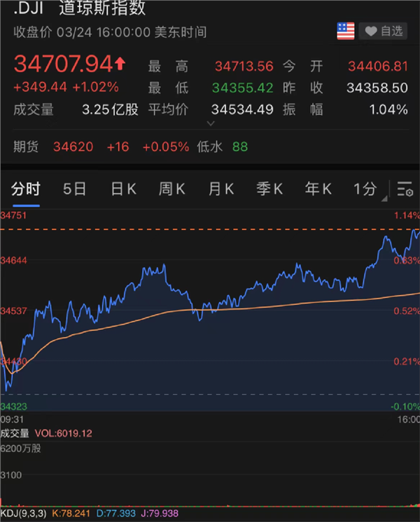The height and width of the screenshot is (522, 420).
Task: Tap the 16:00 end time label
Action: pos(408,420)
